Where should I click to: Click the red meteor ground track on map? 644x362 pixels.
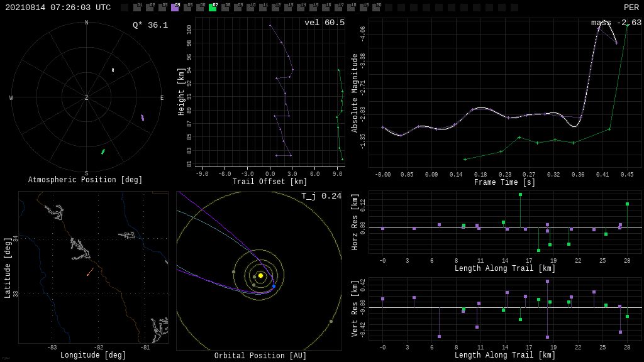[x=90, y=272]
